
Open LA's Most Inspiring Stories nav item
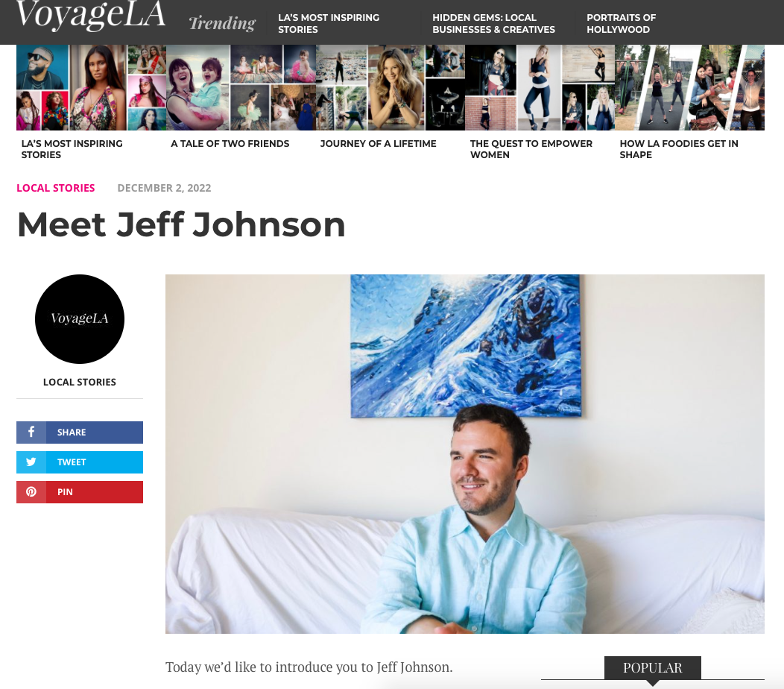click(x=329, y=24)
